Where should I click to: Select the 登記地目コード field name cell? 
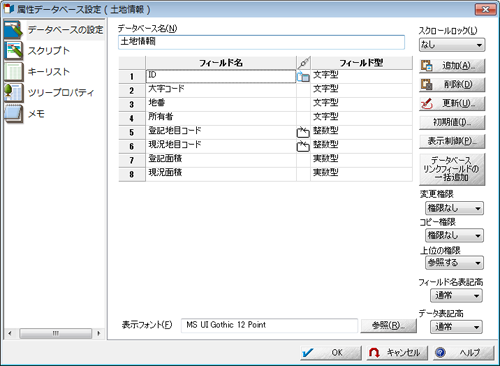221,132
